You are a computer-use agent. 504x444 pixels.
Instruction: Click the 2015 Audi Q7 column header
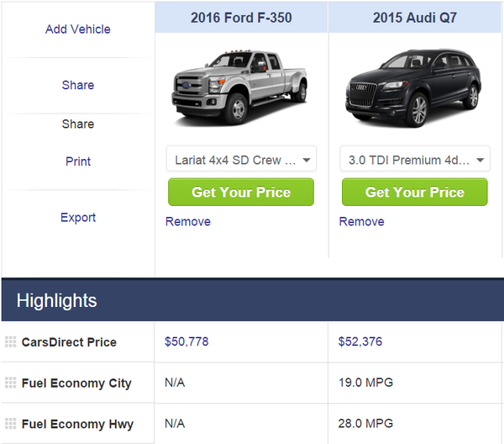click(415, 17)
